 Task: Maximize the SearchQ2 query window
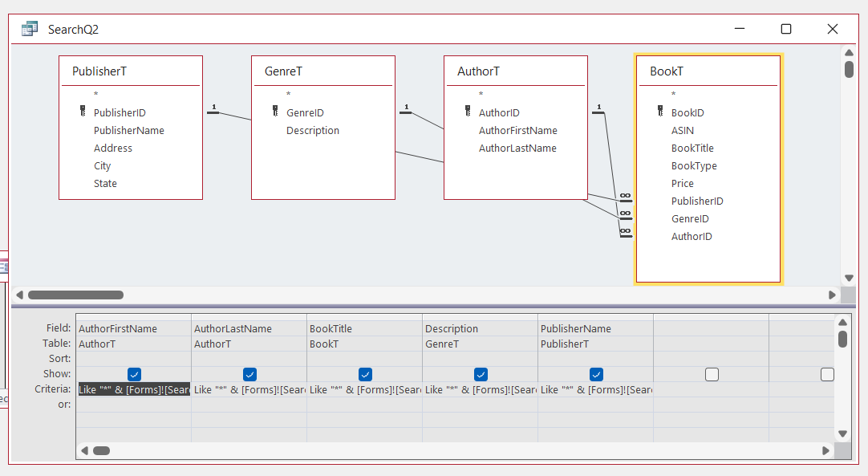point(786,29)
